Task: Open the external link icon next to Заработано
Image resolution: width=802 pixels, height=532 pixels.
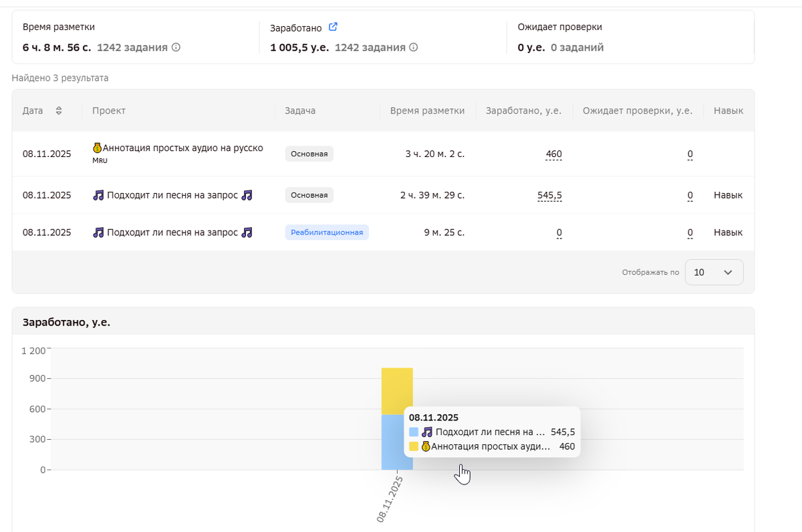Action: pos(333,27)
